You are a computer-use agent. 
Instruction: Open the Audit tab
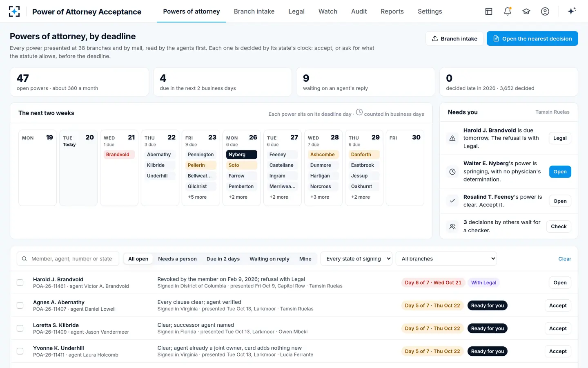pos(359,11)
